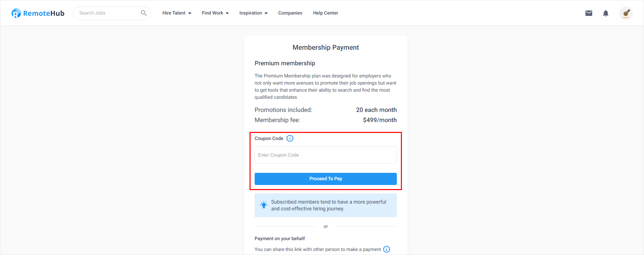Click info icon beside payment link text
Viewport: 644px width, 255px height.
pos(387,249)
